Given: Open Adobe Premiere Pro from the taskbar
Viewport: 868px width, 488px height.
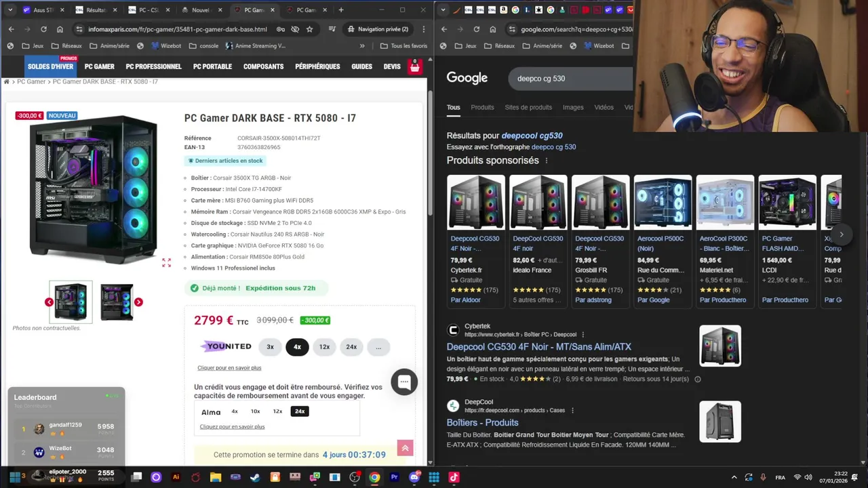Looking at the screenshot, I should coord(394,477).
